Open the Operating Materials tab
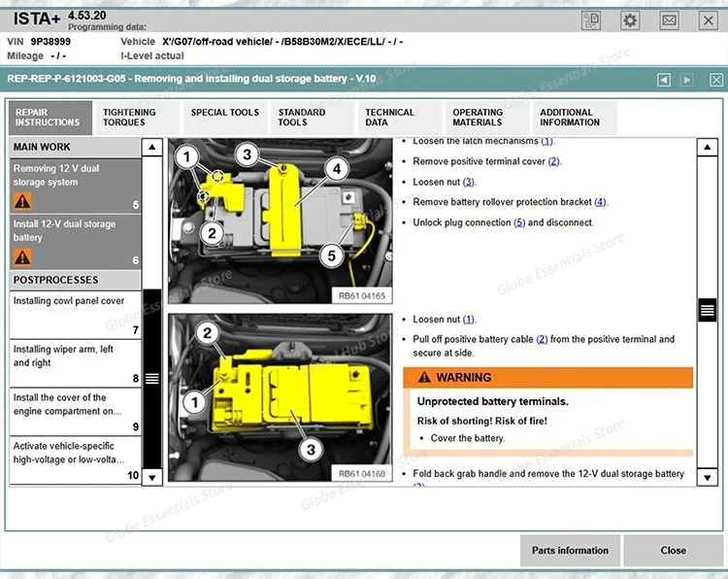 pos(486,118)
